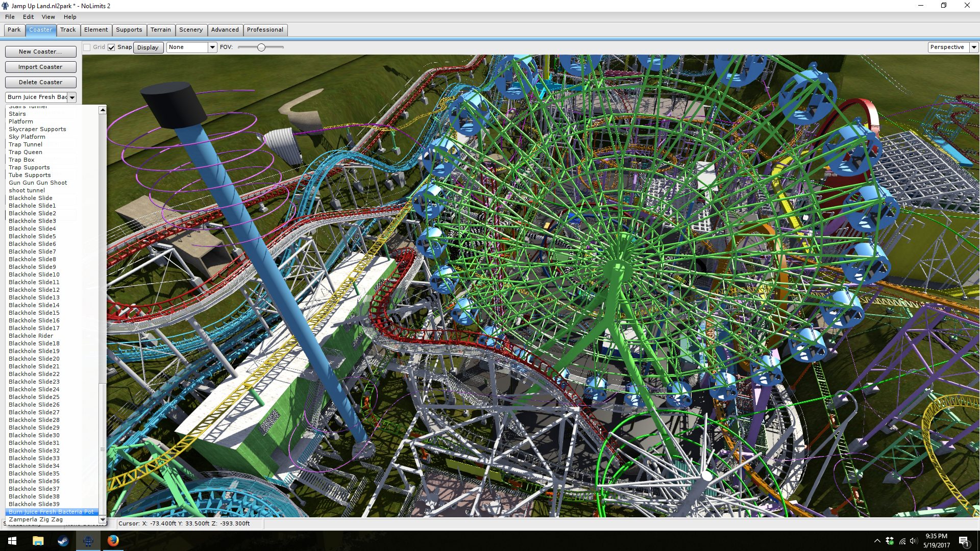This screenshot has height=551, width=980.
Task: Collapse the Burn Juice coaster selector dropdown
Action: [72, 97]
